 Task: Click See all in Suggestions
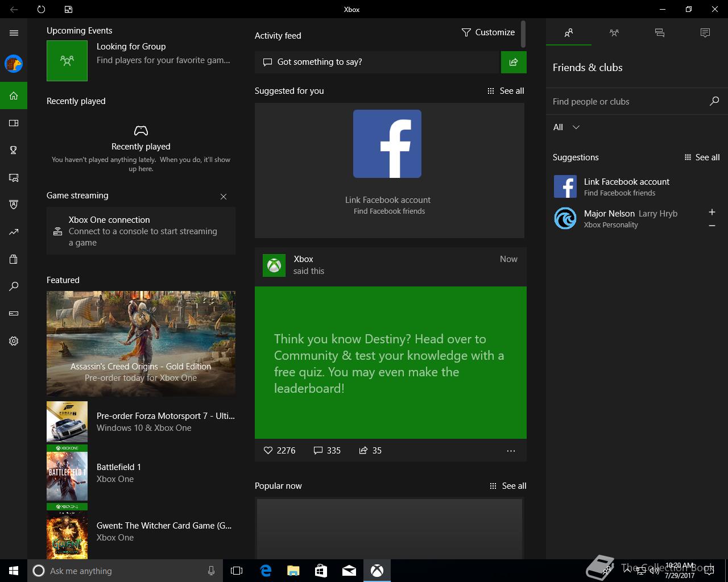coord(701,157)
